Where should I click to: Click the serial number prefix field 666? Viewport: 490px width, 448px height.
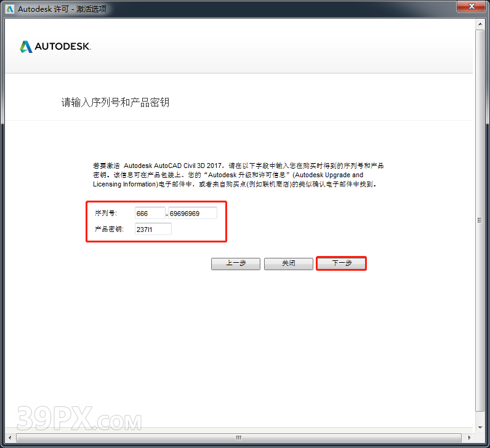150,213
